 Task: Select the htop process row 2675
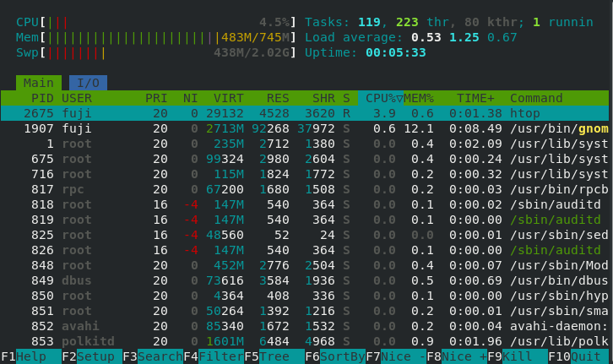(x=305, y=113)
